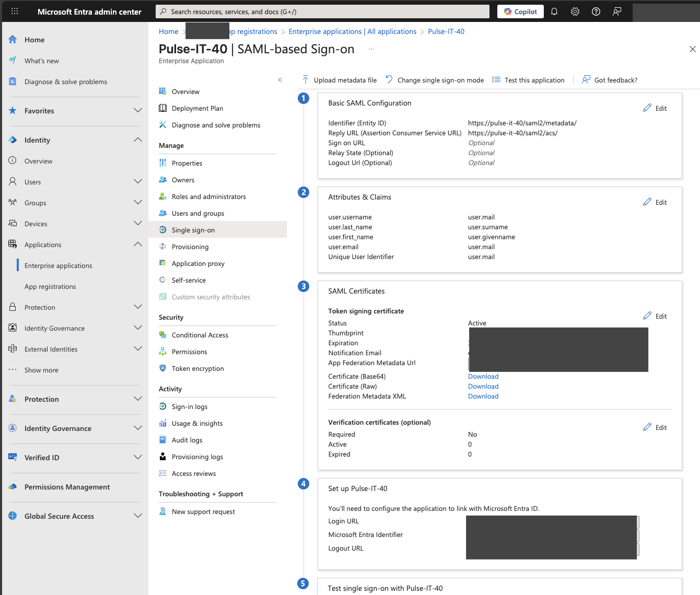
Task: Click Change single sign-on mode
Action: click(x=435, y=80)
